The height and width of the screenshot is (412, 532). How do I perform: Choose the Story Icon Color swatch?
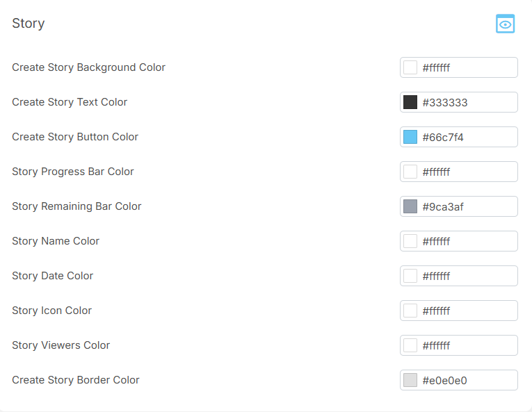(410, 311)
